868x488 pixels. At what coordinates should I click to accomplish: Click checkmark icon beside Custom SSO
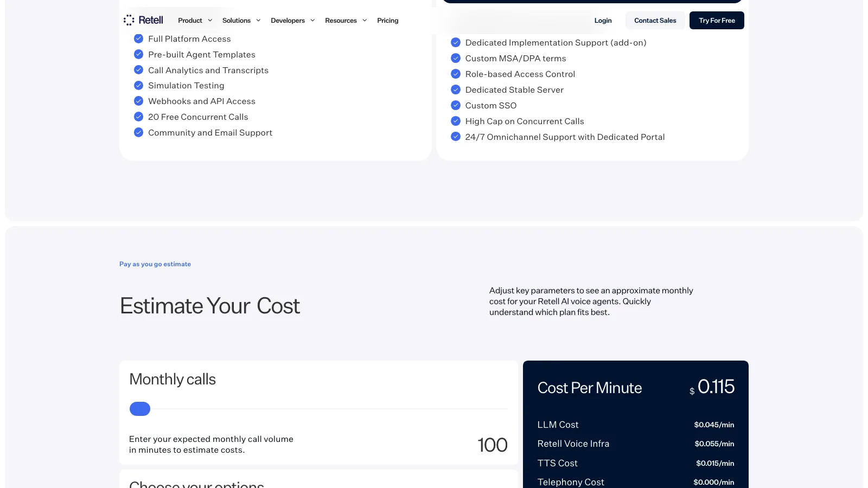(456, 105)
